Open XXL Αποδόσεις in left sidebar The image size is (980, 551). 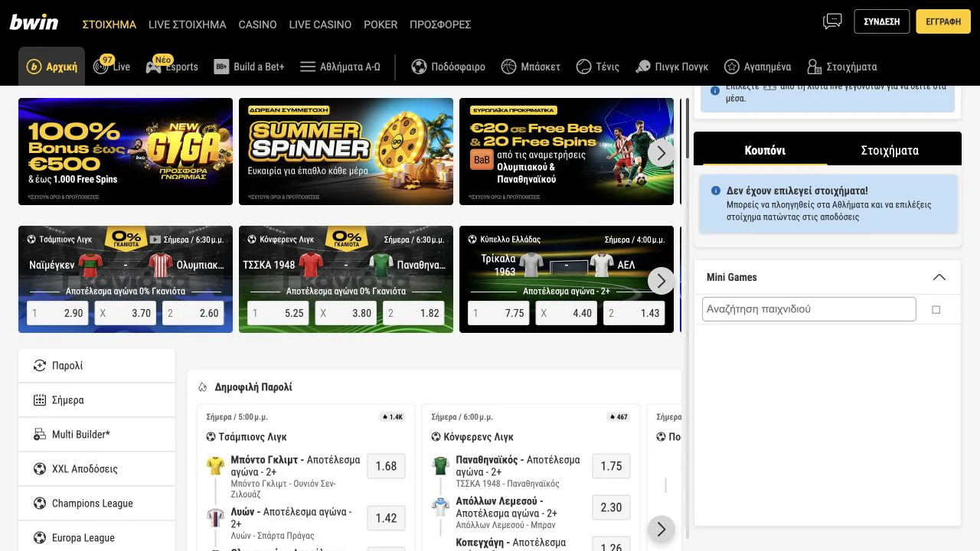click(x=96, y=469)
